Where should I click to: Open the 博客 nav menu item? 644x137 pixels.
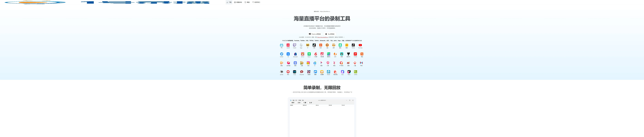[247, 2]
